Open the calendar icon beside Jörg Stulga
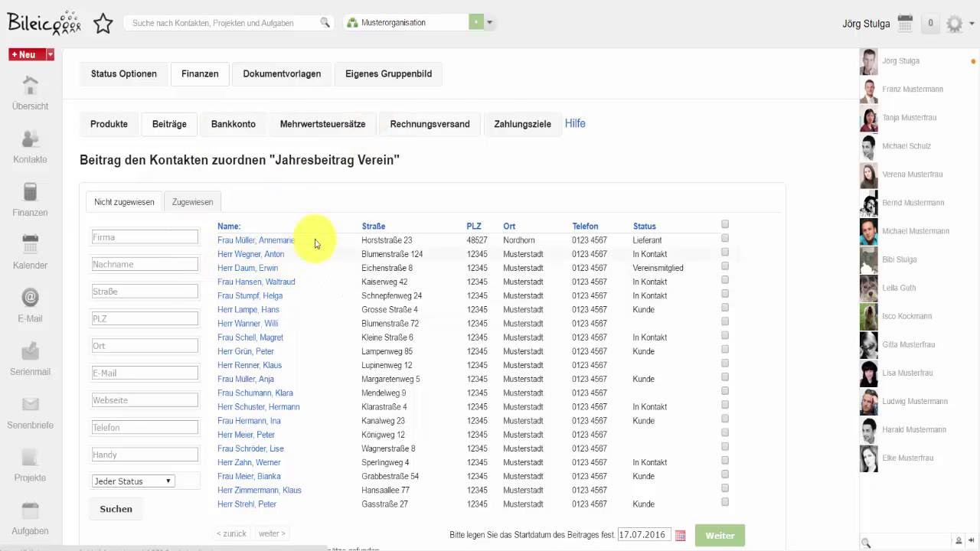 pyautogui.click(x=905, y=24)
